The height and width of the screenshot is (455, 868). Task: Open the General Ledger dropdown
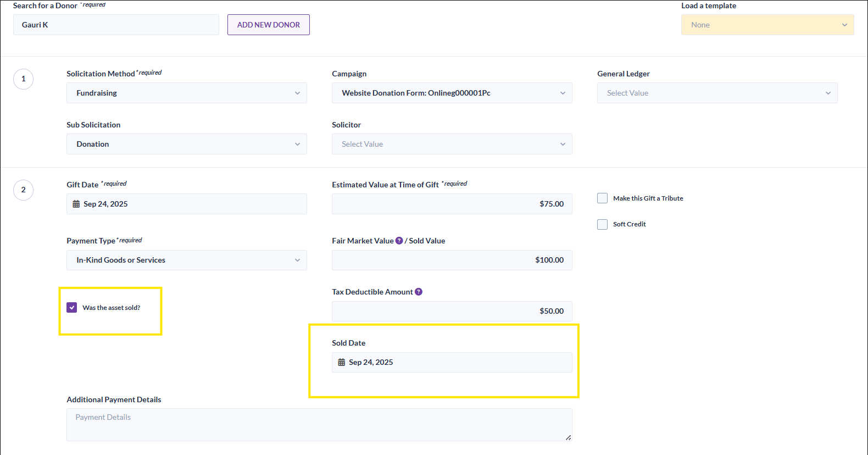[717, 93]
